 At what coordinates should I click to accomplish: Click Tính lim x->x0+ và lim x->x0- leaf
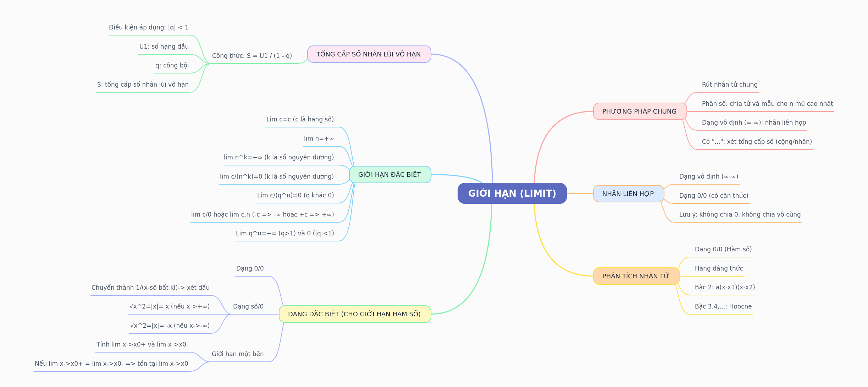pyautogui.click(x=142, y=344)
